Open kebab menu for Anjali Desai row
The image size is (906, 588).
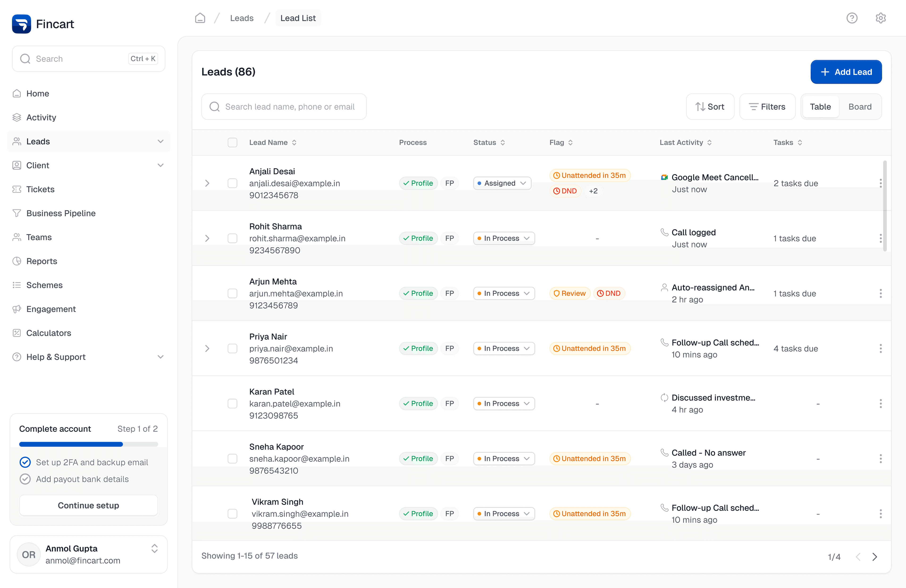(x=881, y=183)
